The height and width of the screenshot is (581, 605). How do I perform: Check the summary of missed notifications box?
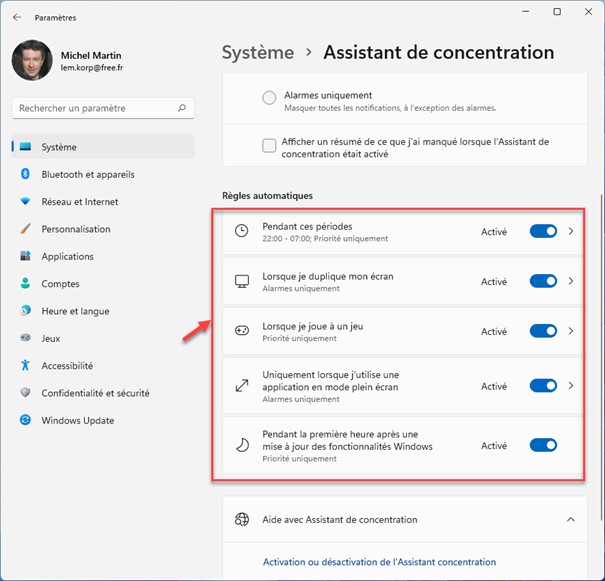point(269,146)
